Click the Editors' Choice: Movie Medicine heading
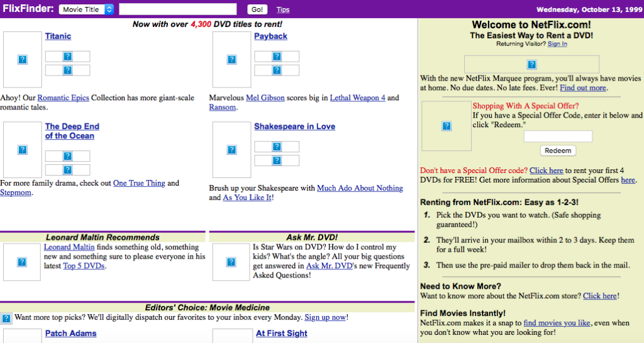This screenshot has width=644, height=343. click(x=208, y=308)
